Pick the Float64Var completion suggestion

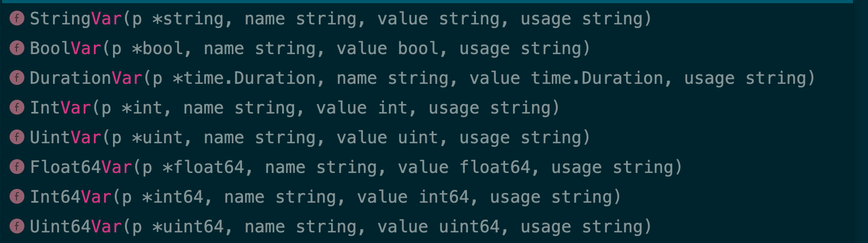click(81, 167)
